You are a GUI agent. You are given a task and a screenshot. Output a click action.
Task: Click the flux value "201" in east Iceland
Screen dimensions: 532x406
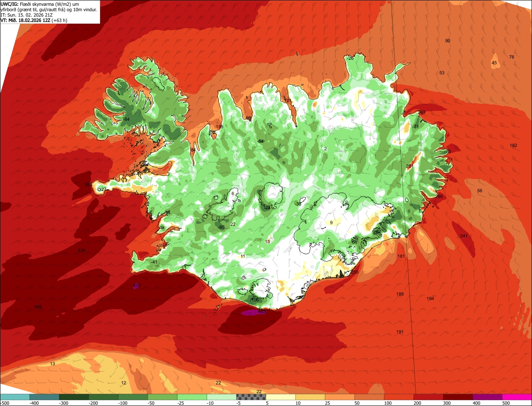(410, 166)
